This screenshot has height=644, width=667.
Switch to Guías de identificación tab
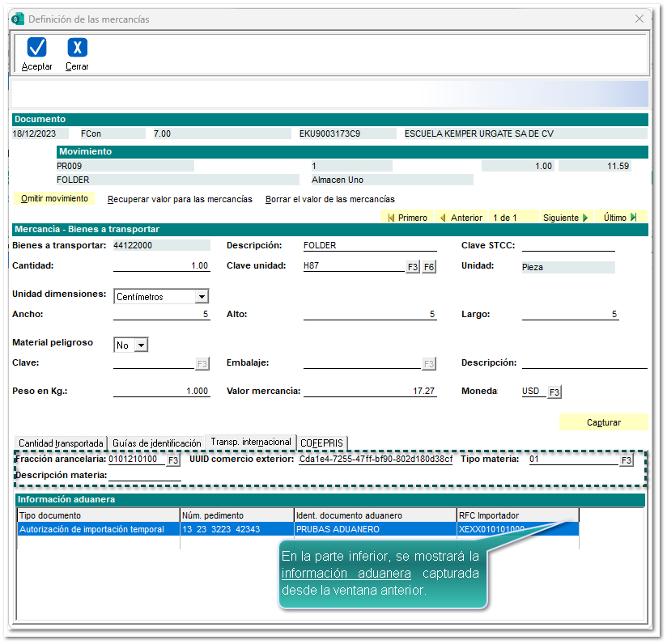157,443
